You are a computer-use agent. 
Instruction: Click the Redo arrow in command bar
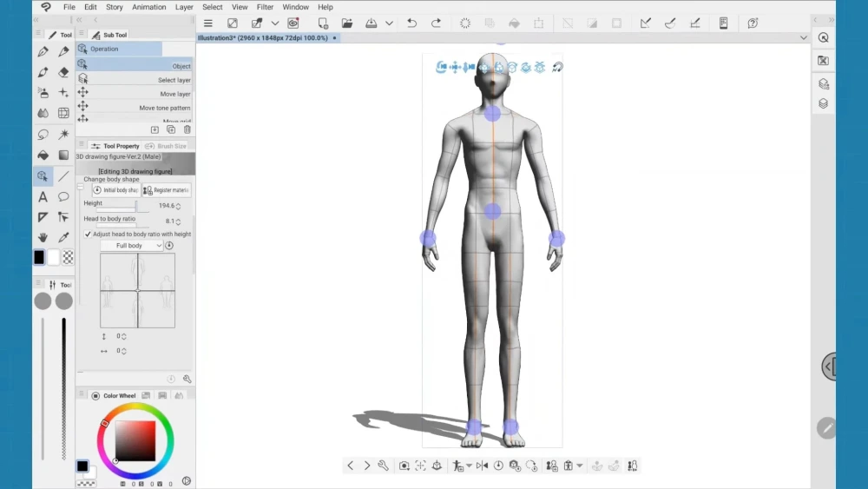point(437,23)
